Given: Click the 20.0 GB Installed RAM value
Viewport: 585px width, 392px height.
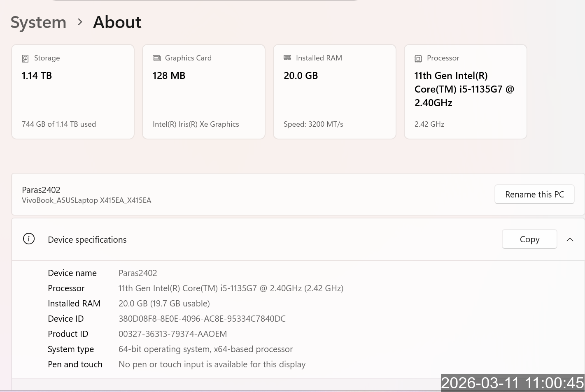Looking at the screenshot, I should click(301, 76).
